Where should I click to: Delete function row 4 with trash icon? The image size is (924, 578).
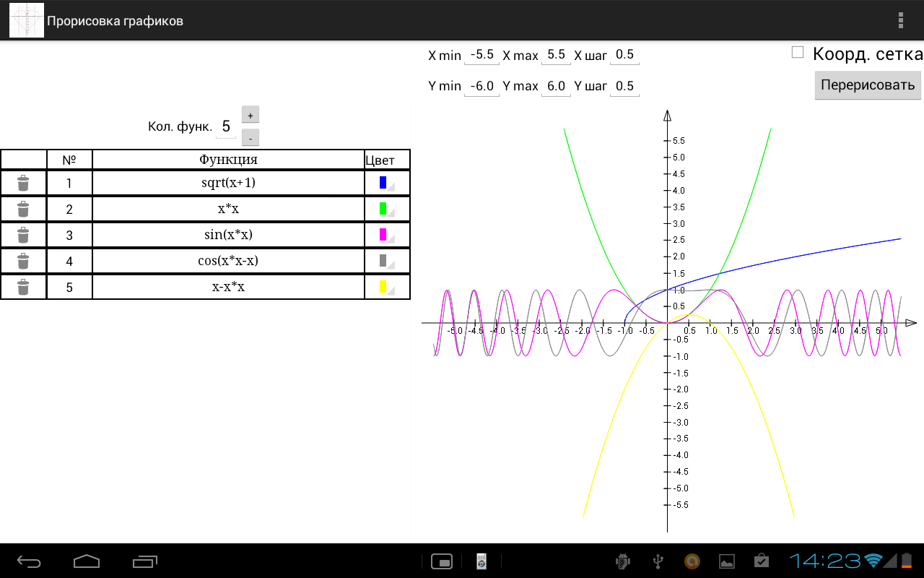point(23,262)
